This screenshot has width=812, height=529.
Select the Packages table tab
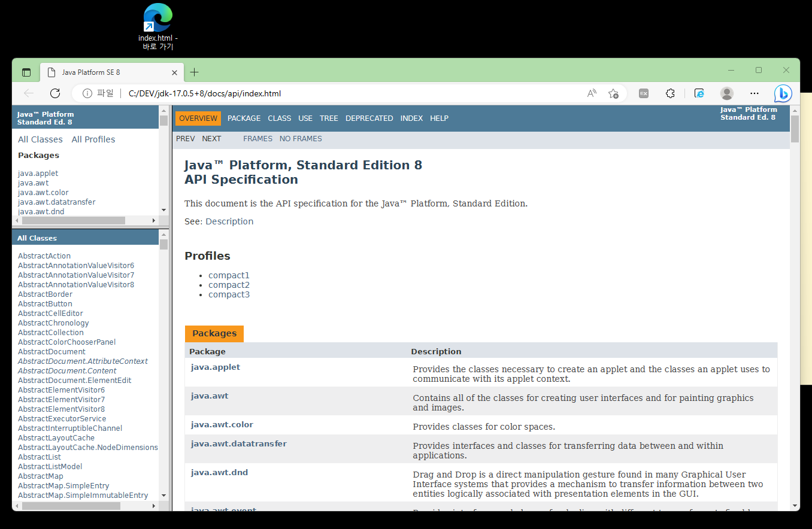pyautogui.click(x=214, y=333)
